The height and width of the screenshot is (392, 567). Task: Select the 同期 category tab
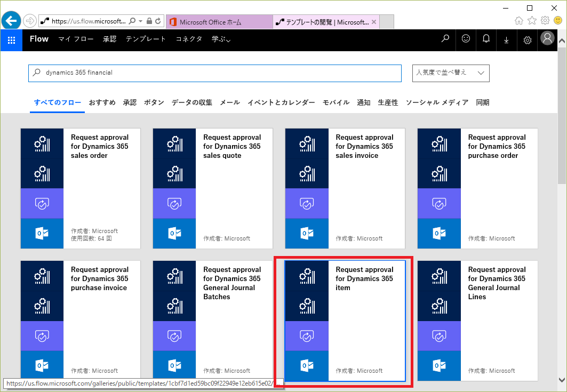click(483, 103)
